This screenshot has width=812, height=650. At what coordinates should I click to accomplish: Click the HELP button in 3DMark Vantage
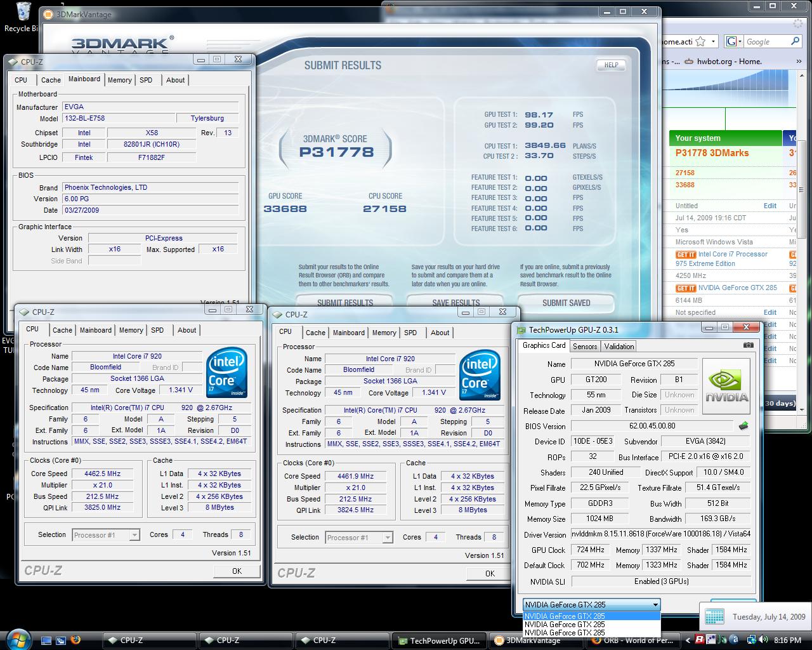click(x=611, y=65)
